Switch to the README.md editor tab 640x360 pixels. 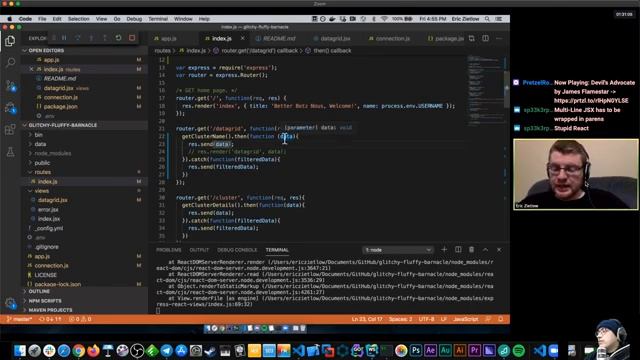click(x=279, y=38)
